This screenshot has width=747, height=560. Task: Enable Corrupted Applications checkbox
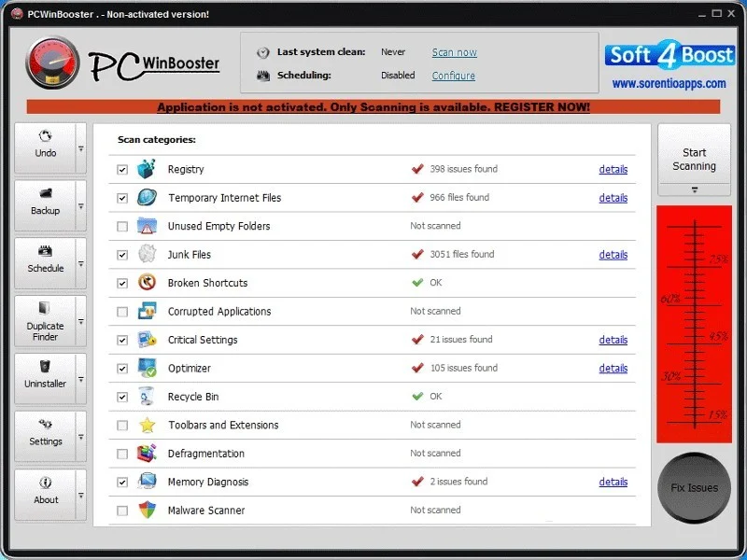point(122,312)
